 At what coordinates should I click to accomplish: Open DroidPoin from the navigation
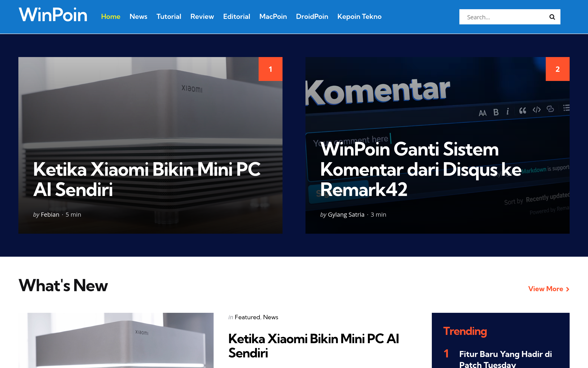[312, 17]
